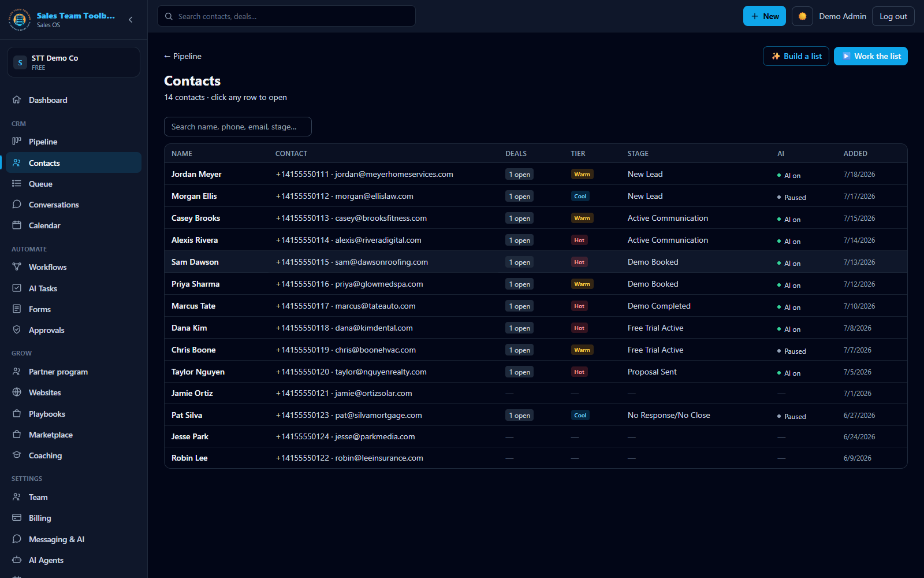
Task: Open the Jordan Meyer contact row
Action: click(x=536, y=174)
